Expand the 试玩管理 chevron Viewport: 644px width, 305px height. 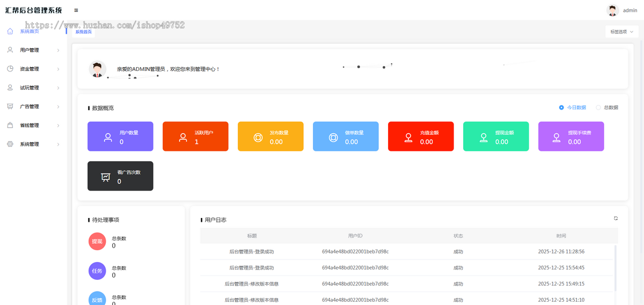(58, 88)
